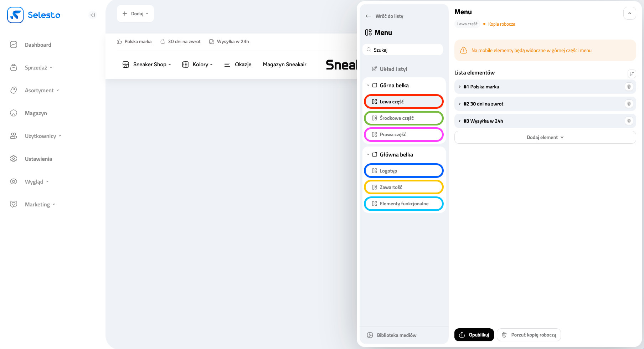Go to Dashboard in sidebar
Screen dimensions: 644x349
pyautogui.click(x=38, y=45)
